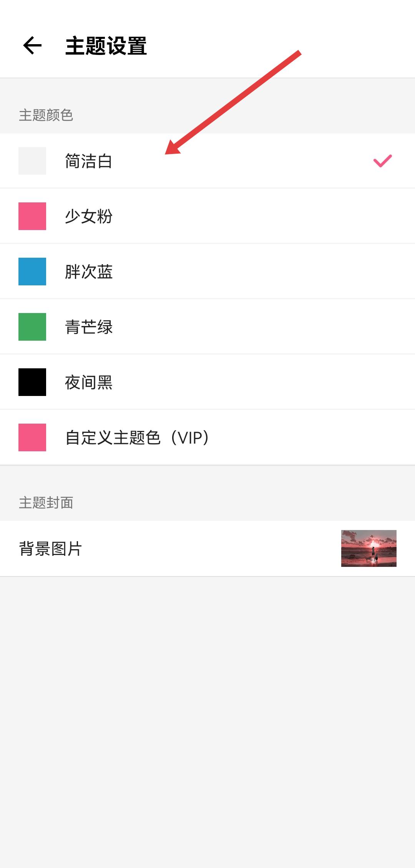The image size is (415, 868).
Task: Click the 主题设置 page title
Action: [x=106, y=46]
